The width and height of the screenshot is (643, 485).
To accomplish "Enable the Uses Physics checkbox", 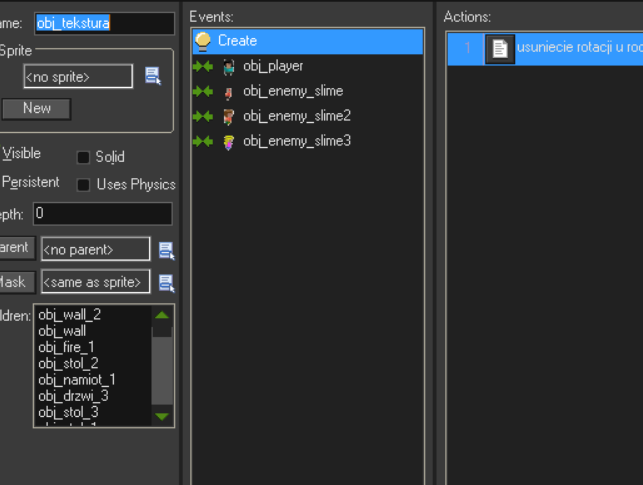I will 84,185.
